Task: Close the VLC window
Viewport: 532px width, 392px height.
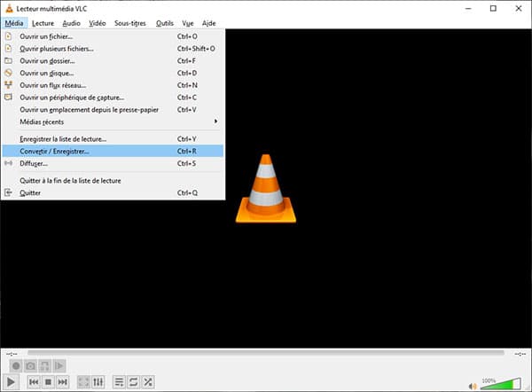Action: pos(519,9)
